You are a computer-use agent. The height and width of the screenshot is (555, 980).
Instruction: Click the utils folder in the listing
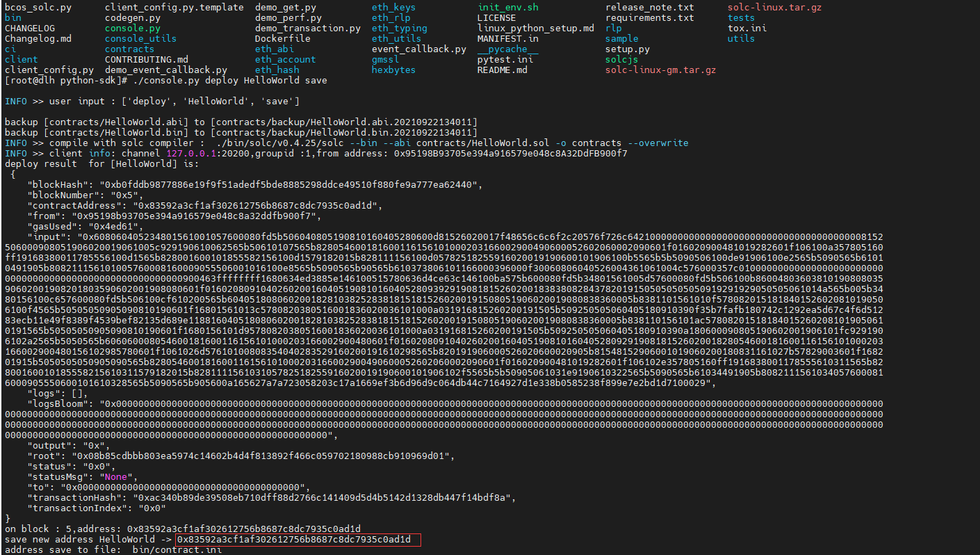tap(741, 38)
